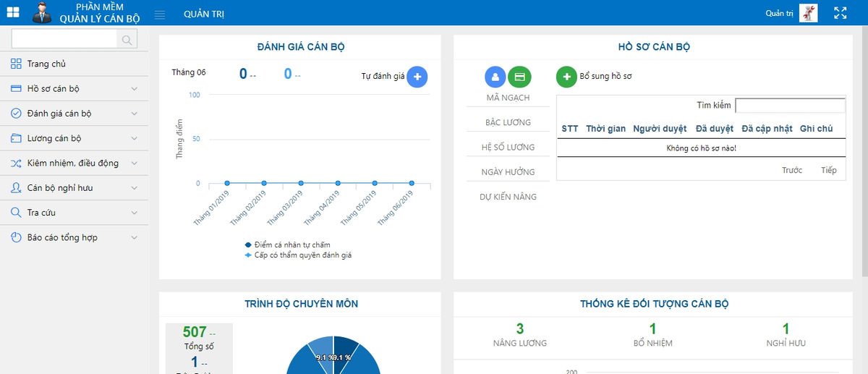Click Tháng 06/2019 chart data point
Viewport: 868px width, 374px height.
click(412, 183)
